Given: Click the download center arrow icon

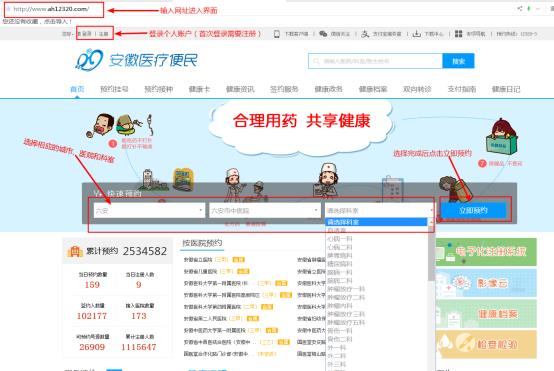Looking at the screenshot, I should tap(417, 34).
